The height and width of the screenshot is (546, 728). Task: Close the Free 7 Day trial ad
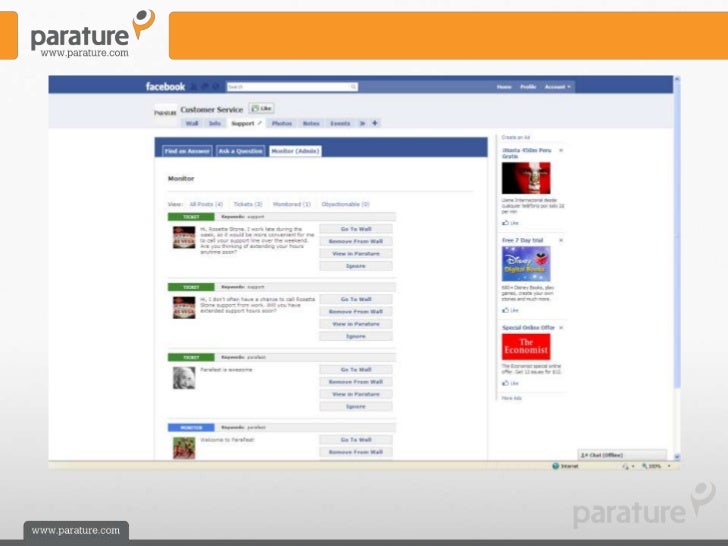[561, 240]
